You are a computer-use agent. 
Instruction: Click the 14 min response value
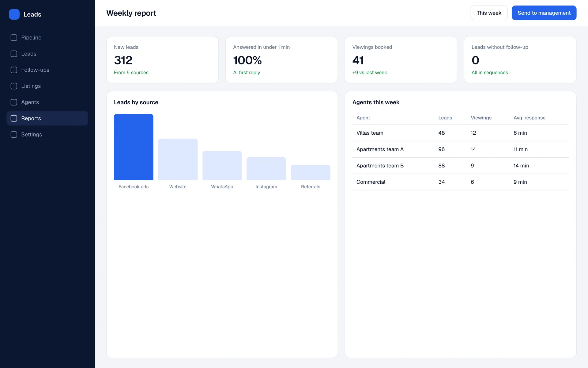point(521,166)
